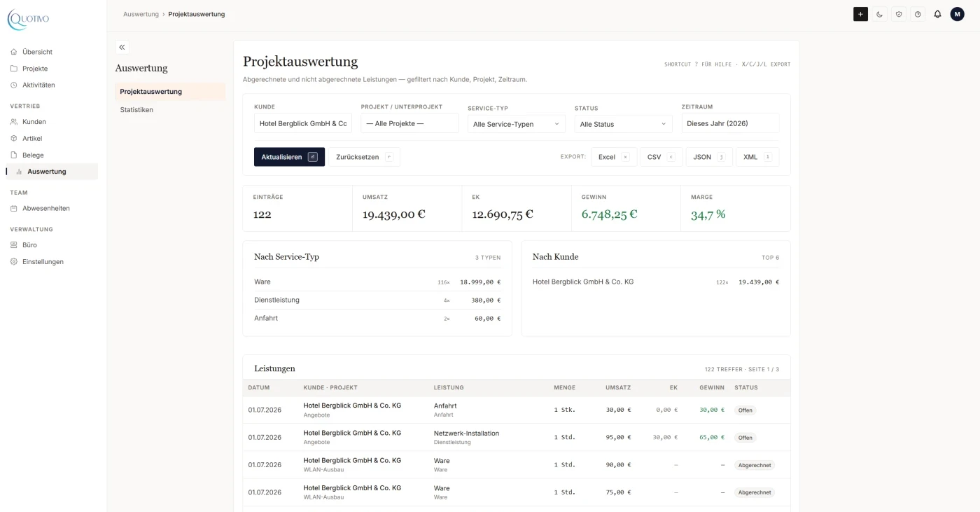Export the report as XML
The image size is (980, 512).
click(x=757, y=157)
